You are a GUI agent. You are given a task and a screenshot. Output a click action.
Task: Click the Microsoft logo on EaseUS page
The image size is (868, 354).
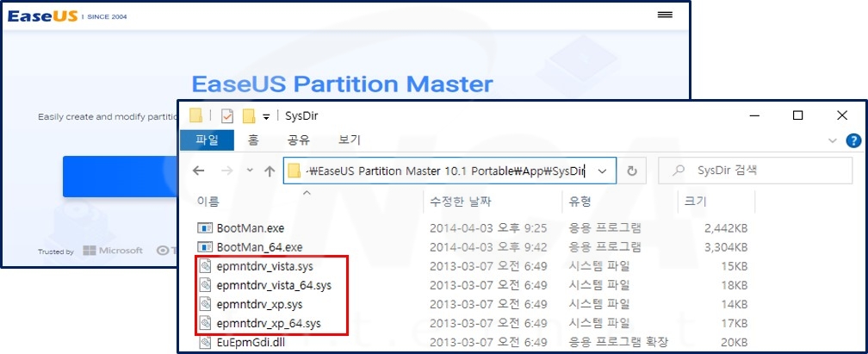[x=113, y=251]
